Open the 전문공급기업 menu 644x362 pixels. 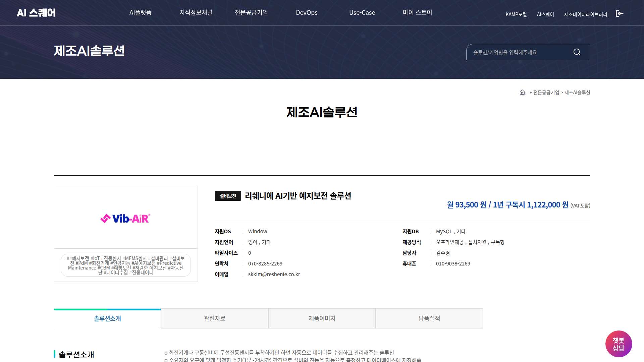coord(251,12)
